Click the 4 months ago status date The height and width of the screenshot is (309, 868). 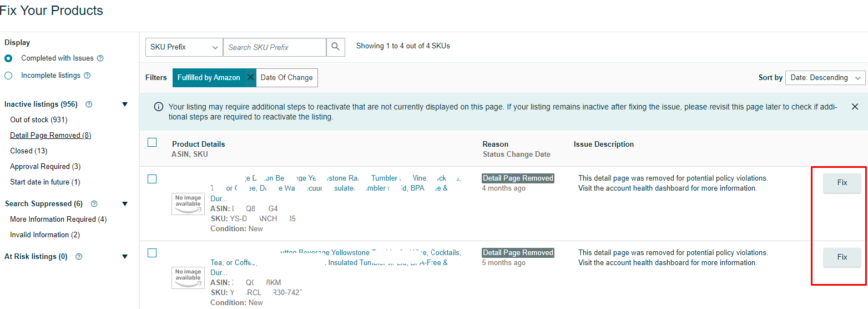504,188
